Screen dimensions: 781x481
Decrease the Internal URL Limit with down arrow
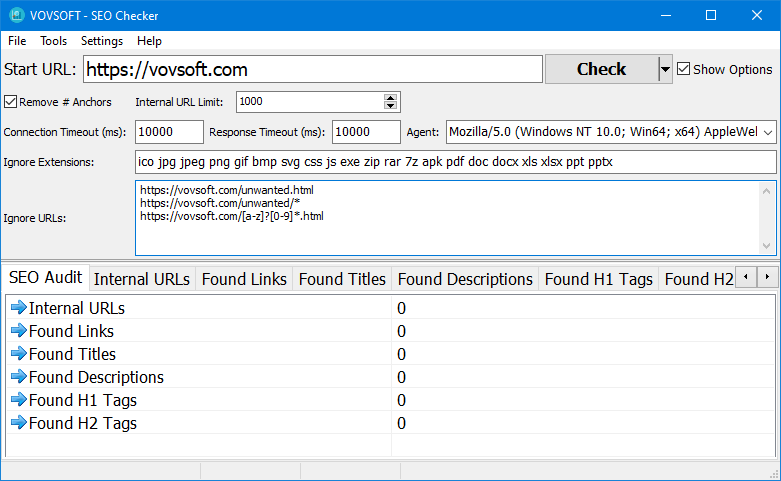pos(390,106)
